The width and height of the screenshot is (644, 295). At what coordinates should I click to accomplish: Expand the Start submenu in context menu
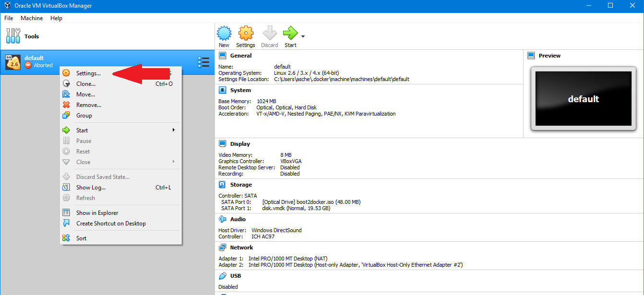pos(121,130)
